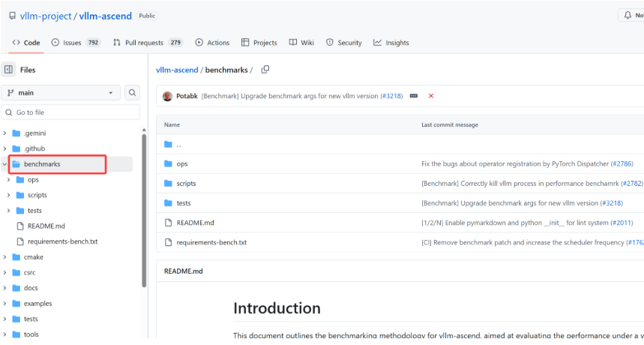This screenshot has height=345, width=644.
Task: Open the Actions tab
Action: click(x=212, y=43)
